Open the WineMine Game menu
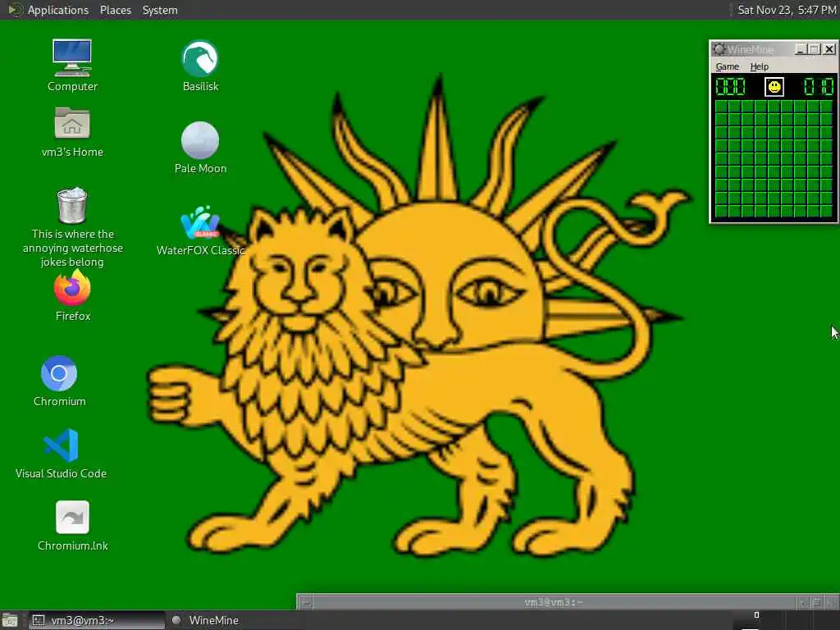 click(727, 66)
